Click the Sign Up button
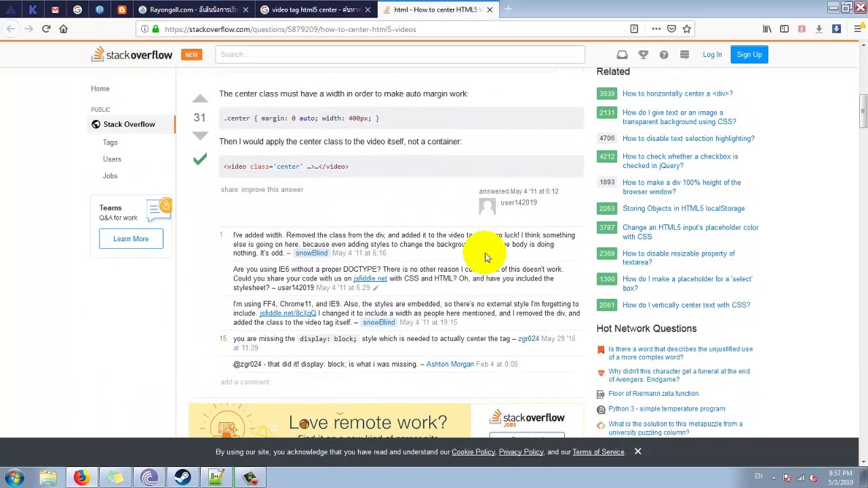 click(x=749, y=54)
